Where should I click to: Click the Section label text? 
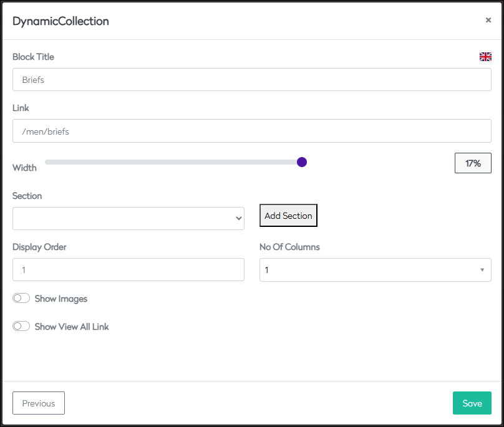(27, 196)
